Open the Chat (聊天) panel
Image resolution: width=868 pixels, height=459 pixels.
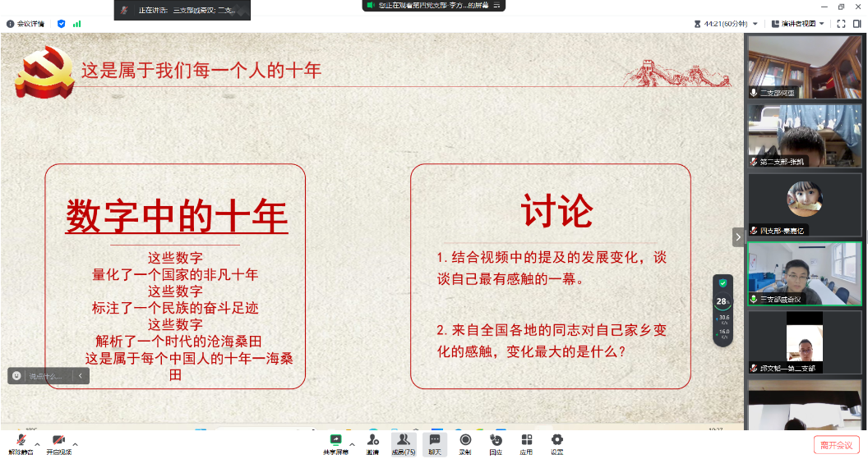tap(435, 443)
